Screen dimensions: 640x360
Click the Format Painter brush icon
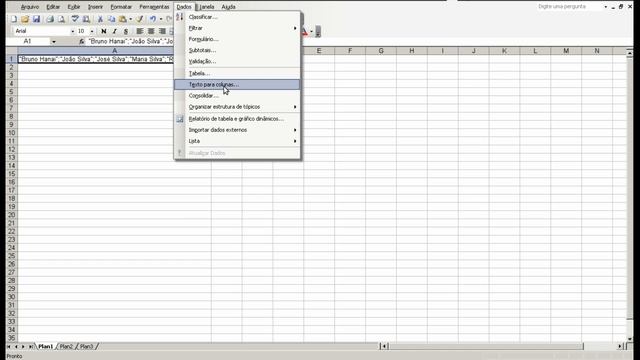[x=140, y=19]
